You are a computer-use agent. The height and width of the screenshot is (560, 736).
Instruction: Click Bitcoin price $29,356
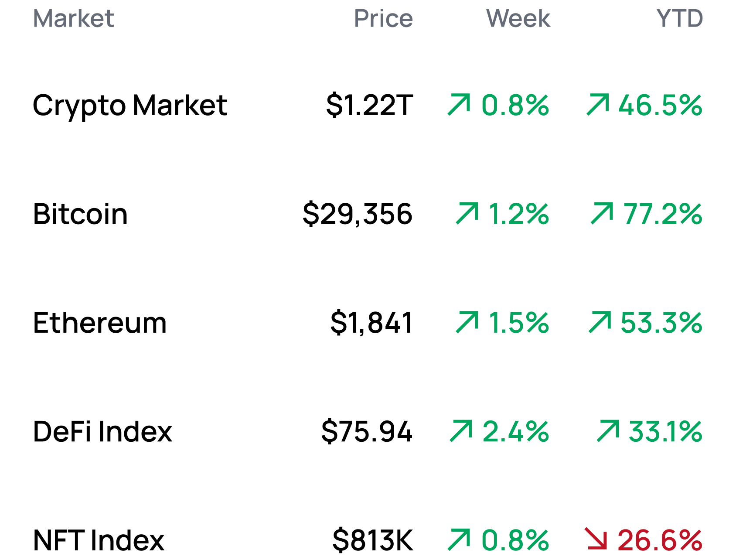point(358,214)
